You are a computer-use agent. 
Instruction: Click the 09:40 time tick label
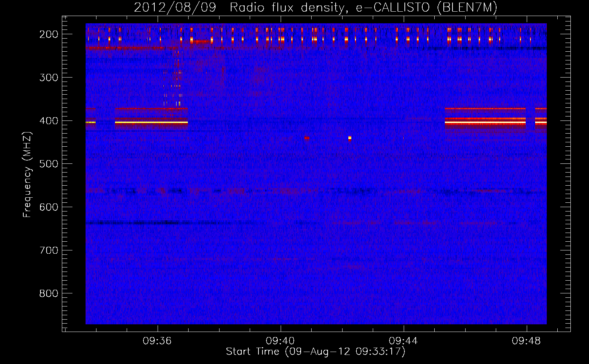pos(280,341)
